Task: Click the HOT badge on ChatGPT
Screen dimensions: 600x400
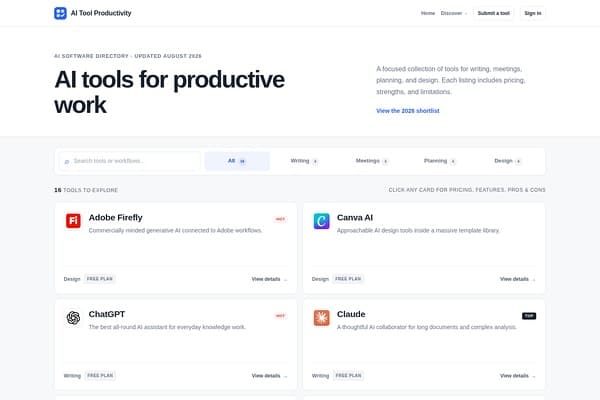Action: pyautogui.click(x=280, y=316)
